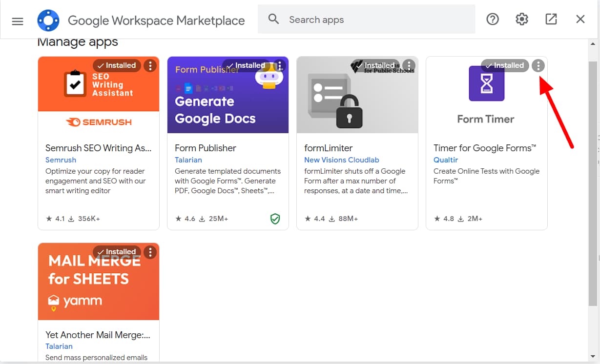Close the Marketplace dialog
600x364 pixels.
[x=580, y=20]
